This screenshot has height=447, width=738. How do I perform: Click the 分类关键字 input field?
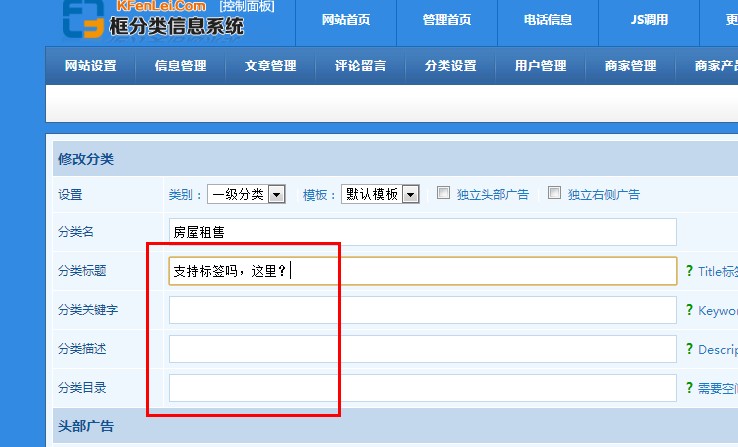422,310
